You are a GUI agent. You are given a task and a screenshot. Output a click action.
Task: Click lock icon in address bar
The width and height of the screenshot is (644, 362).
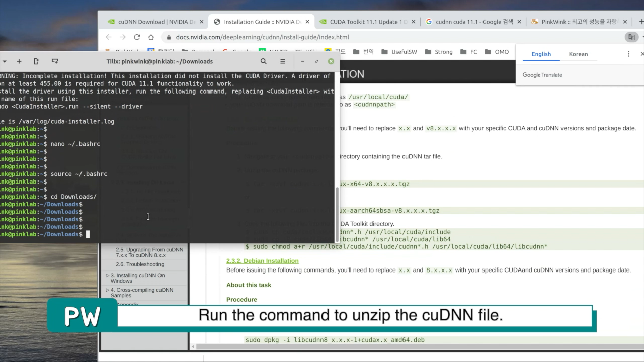[x=169, y=37]
